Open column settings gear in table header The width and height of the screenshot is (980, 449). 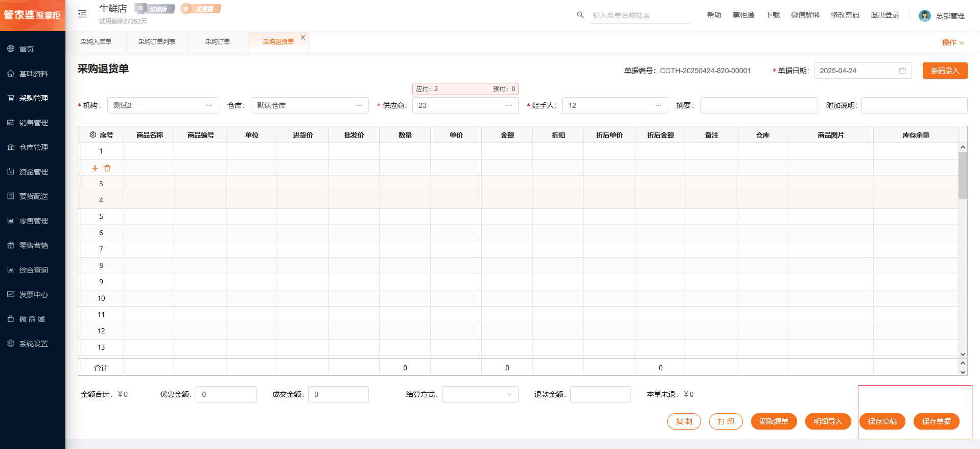[92, 135]
